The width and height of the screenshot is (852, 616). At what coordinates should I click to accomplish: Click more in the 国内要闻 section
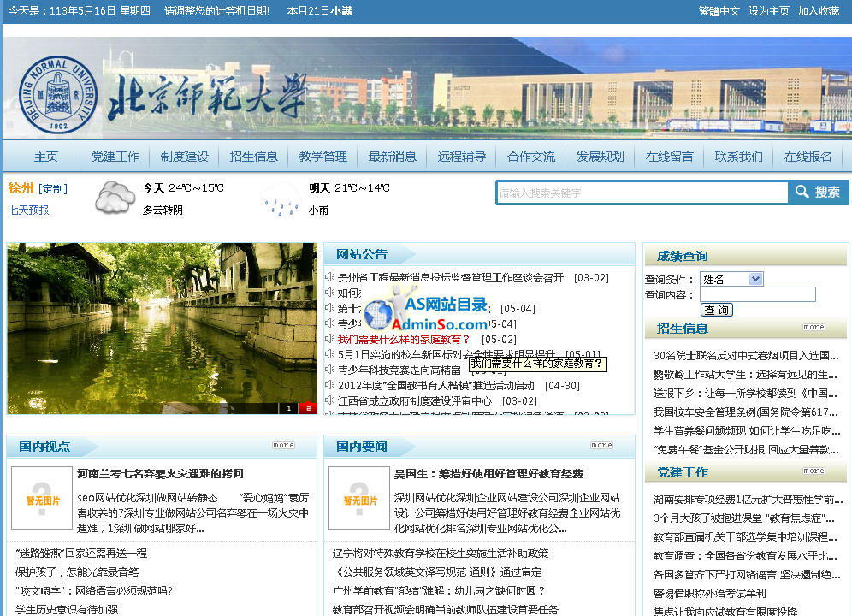tap(601, 445)
